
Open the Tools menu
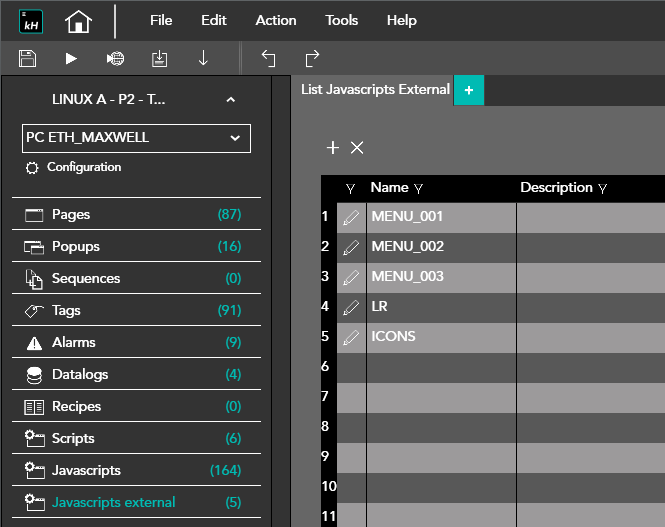point(341,20)
